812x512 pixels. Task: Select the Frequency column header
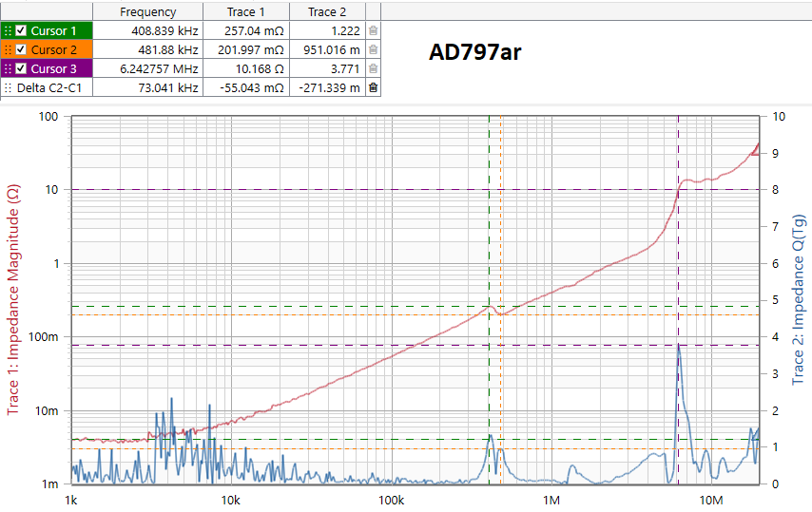click(x=148, y=12)
